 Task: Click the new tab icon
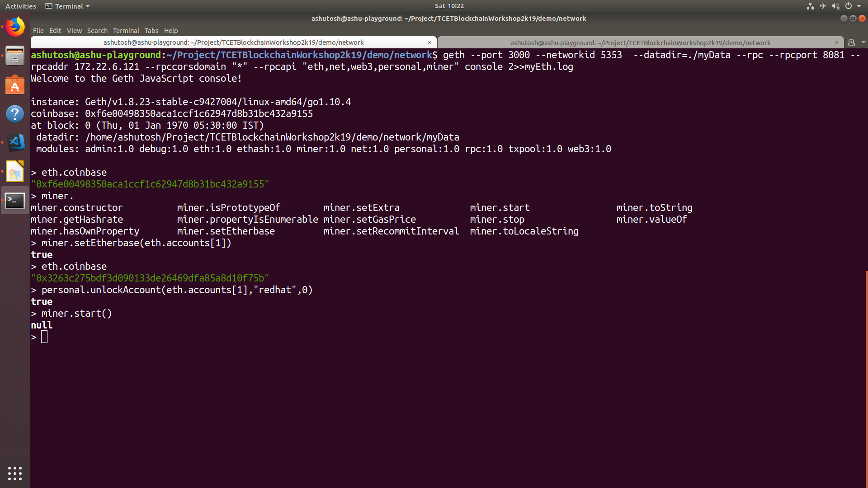point(851,42)
